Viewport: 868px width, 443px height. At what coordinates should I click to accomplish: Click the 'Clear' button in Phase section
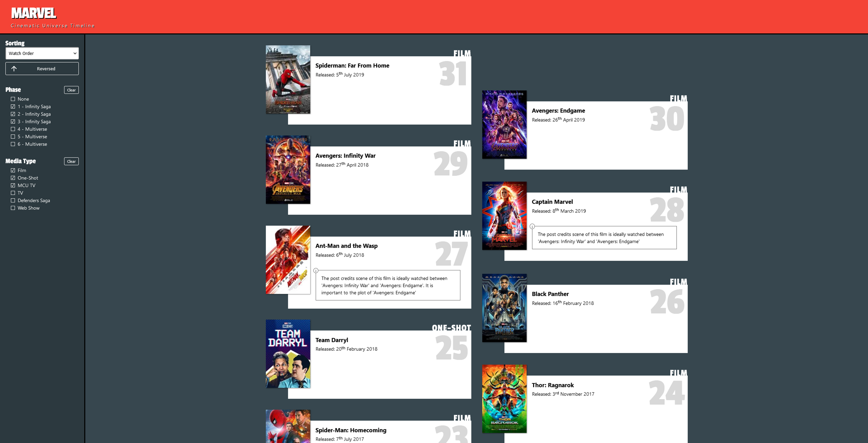click(71, 90)
